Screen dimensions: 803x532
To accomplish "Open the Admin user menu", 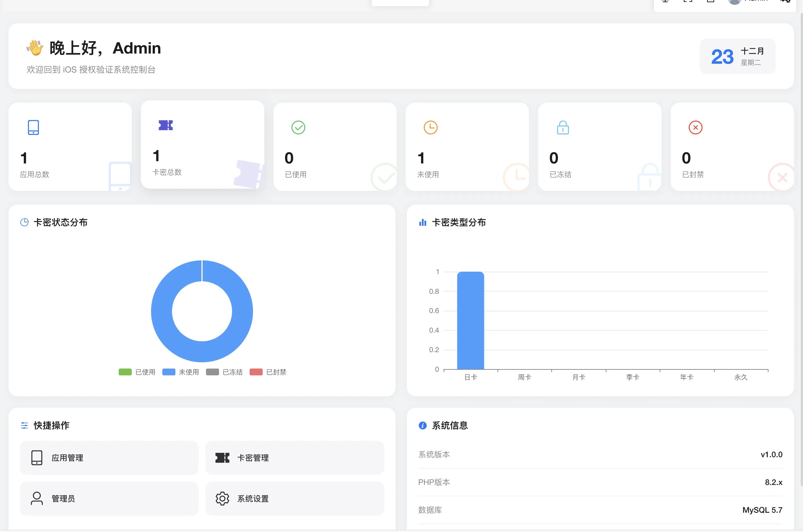I will point(747,2).
